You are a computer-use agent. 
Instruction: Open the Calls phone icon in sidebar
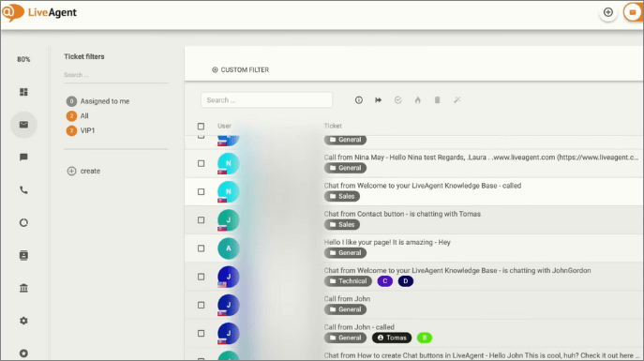point(23,190)
